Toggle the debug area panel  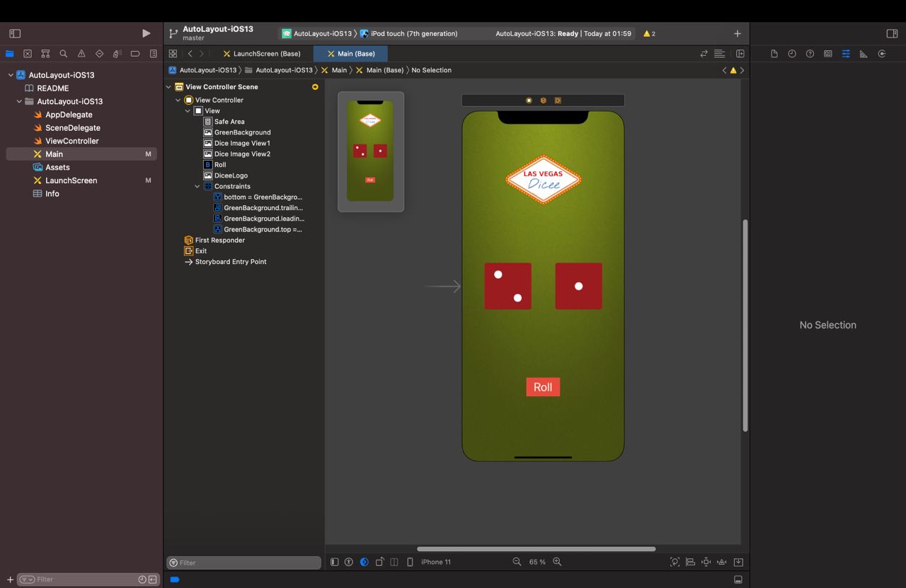(x=738, y=580)
